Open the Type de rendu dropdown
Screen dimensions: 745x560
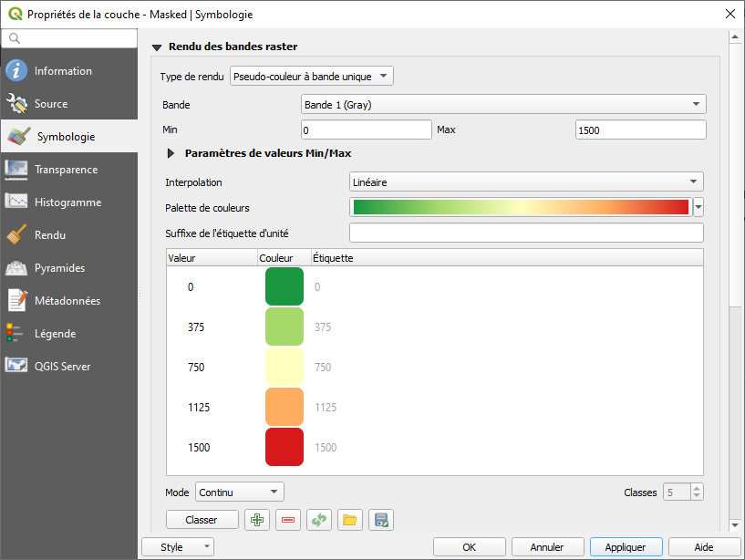pyautogui.click(x=312, y=77)
